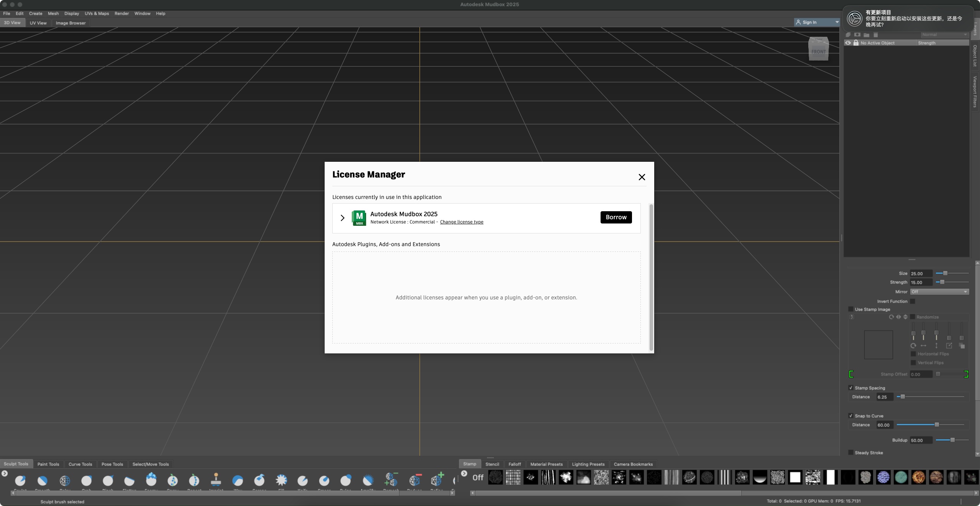980x506 pixels.
Task: Toggle Stamp Spacing checkbox
Action: (850, 387)
